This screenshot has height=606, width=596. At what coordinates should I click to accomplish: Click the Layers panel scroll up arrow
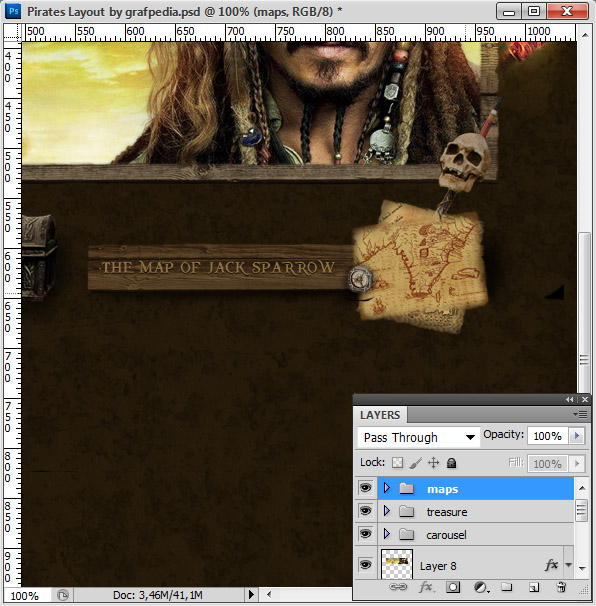pyautogui.click(x=582, y=489)
